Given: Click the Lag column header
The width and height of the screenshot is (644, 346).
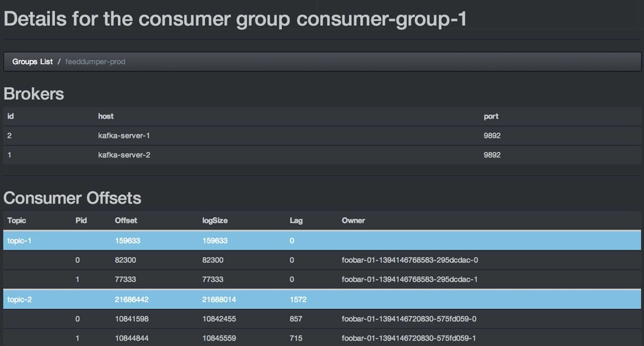Looking at the screenshot, I should 296,220.
